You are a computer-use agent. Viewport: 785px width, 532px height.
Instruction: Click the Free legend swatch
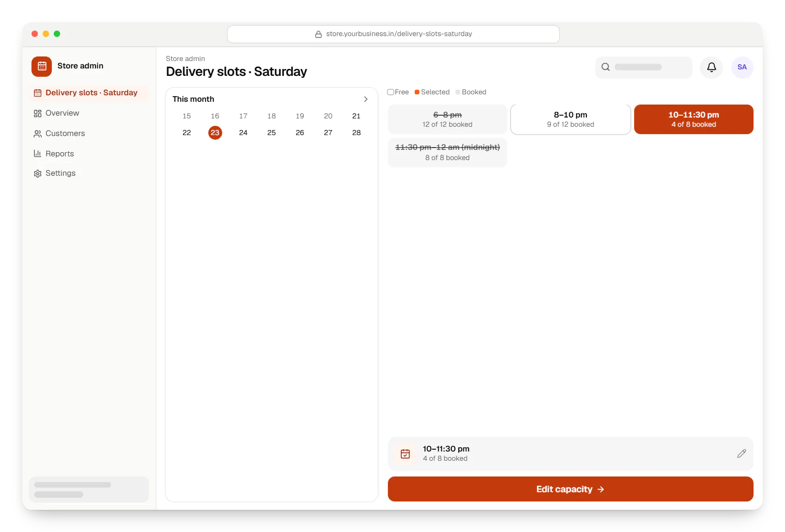tap(391, 92)
